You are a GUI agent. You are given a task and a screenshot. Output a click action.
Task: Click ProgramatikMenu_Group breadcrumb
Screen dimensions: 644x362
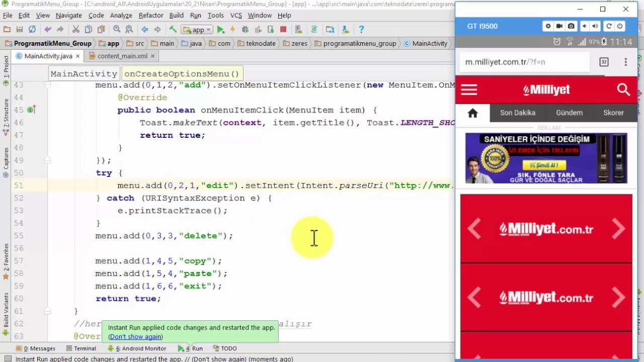[x=49, y=44]
